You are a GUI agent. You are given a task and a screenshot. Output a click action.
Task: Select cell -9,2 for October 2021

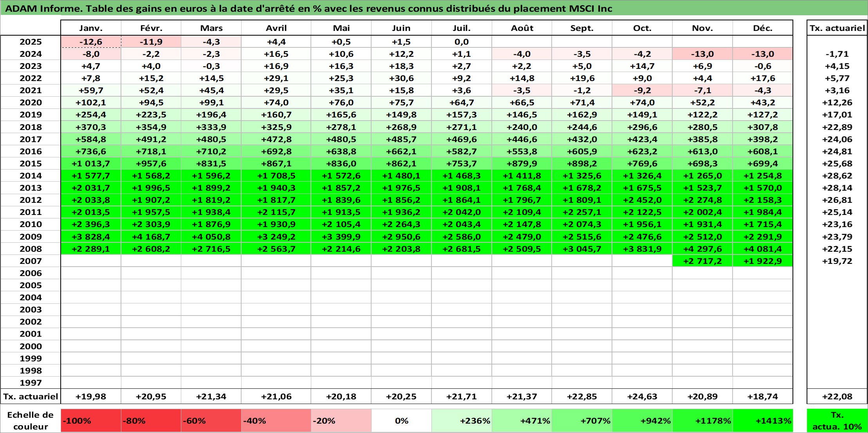click(x=642, y=90)
